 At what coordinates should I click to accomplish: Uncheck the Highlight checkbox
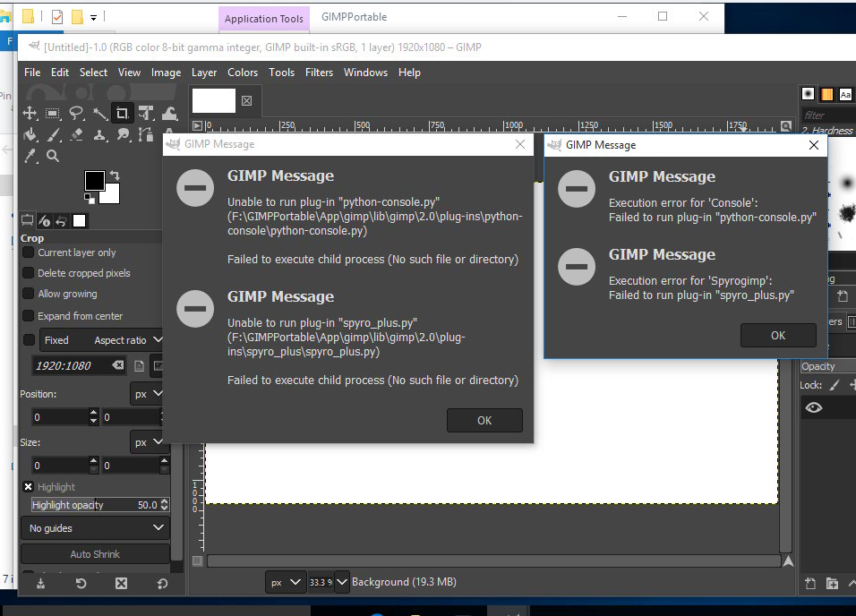click(29, 486)
